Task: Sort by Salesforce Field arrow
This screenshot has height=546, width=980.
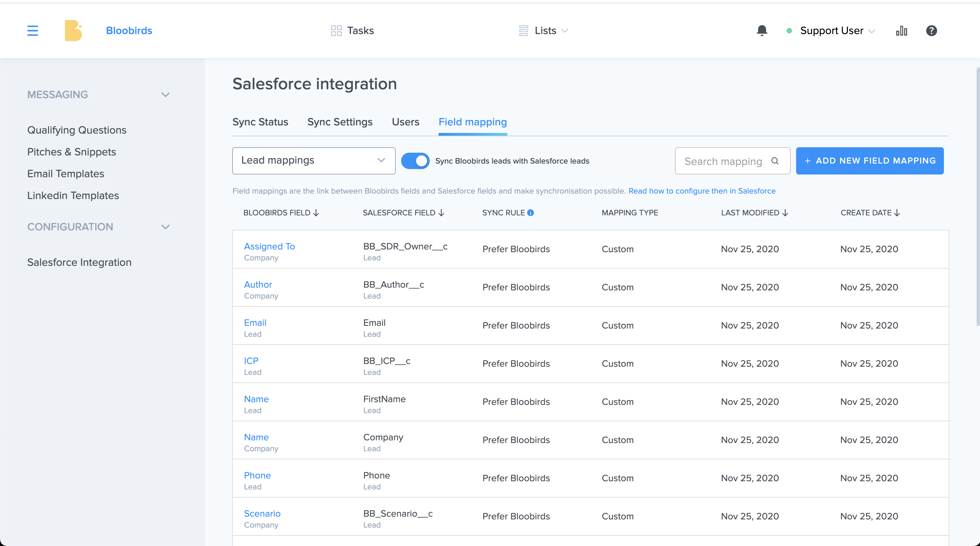Action: (441, 213)
